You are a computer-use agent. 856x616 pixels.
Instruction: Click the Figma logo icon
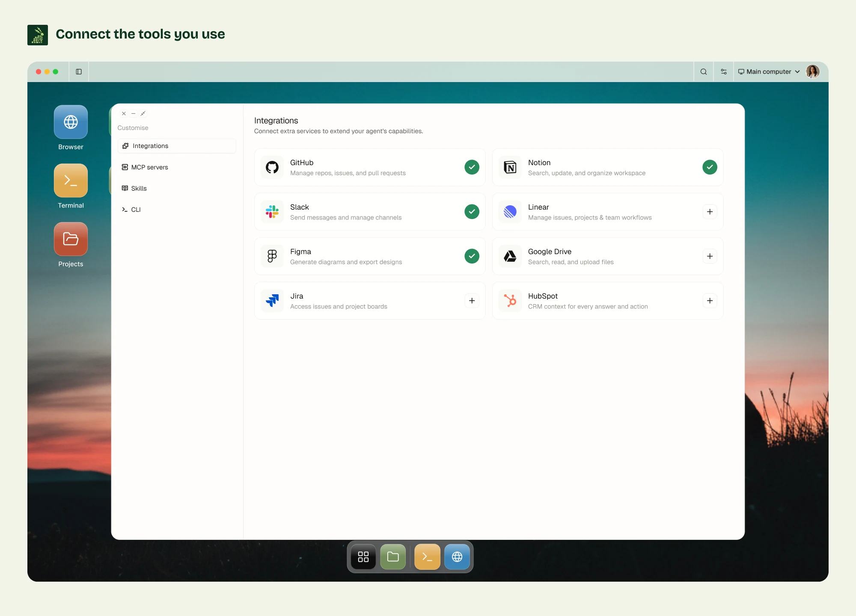point(272,256)
